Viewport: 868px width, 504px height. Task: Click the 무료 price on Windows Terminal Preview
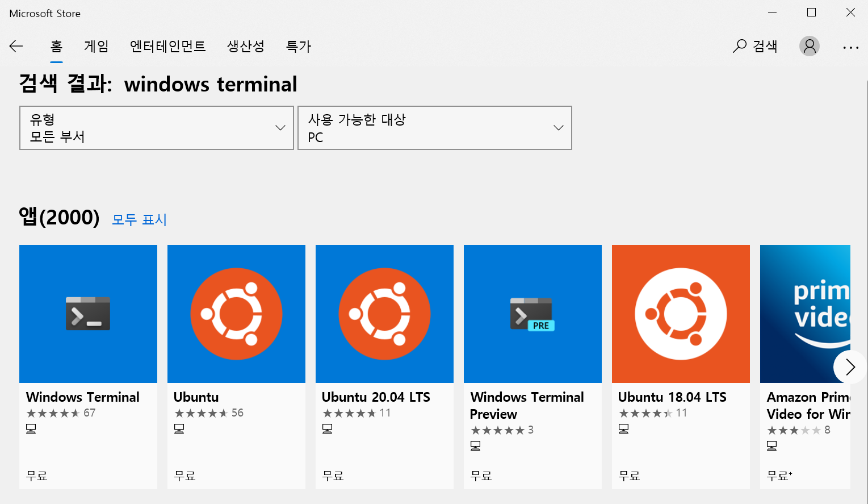pos(481,476)
